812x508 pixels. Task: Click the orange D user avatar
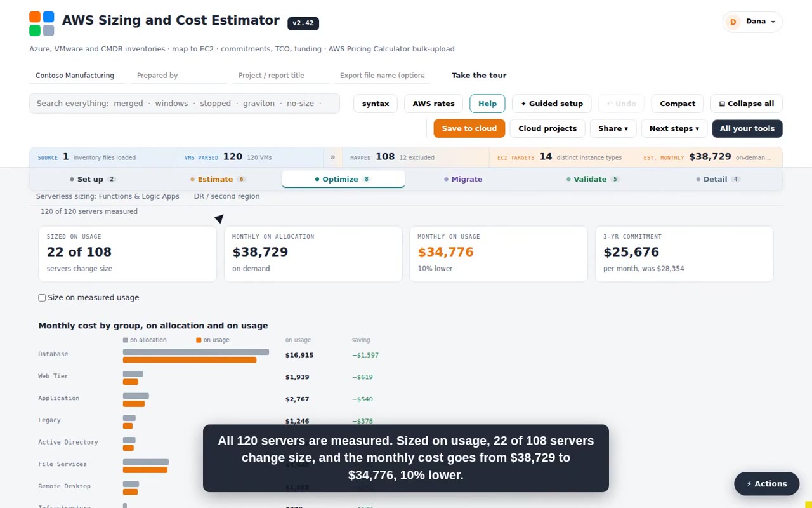point(733,22)
